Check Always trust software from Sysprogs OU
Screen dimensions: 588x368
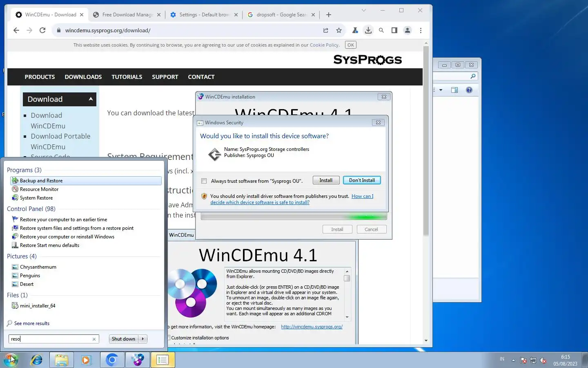(x=204, y=181)
